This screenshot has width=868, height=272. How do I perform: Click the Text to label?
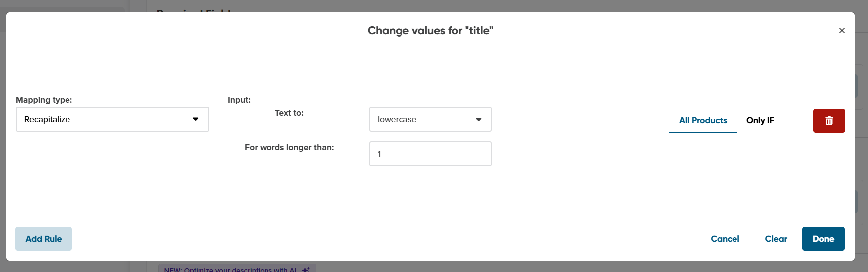click(289, 113)
